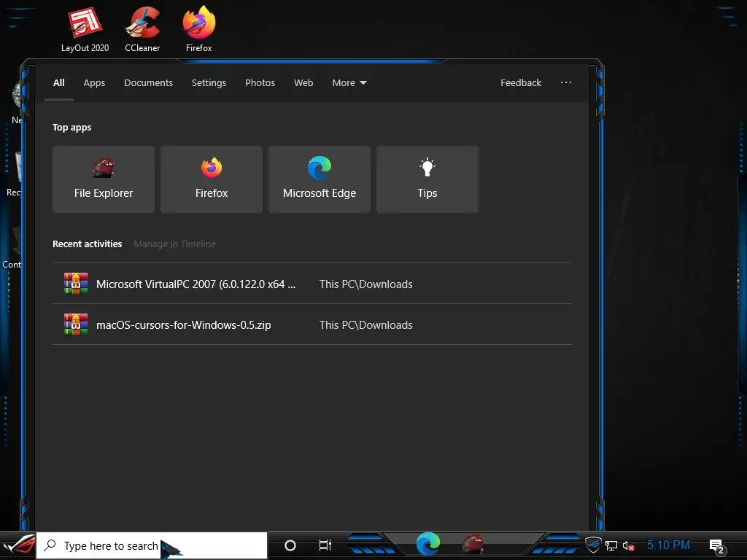Open the Tips app tile

(427, 179)
